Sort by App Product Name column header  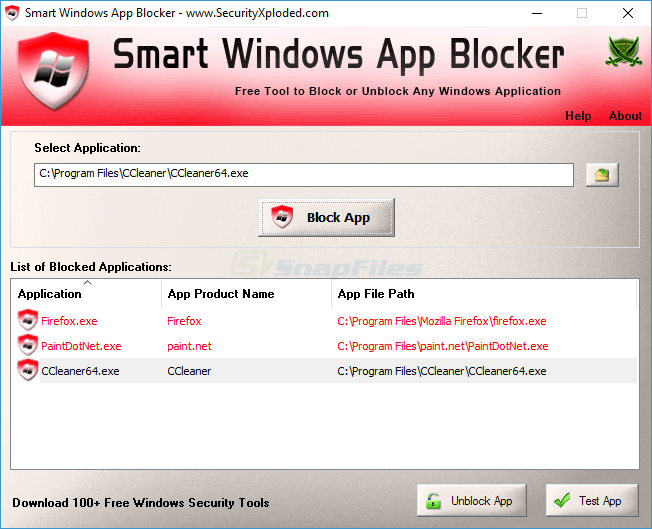pyautogui.click(x=246, y=294)
